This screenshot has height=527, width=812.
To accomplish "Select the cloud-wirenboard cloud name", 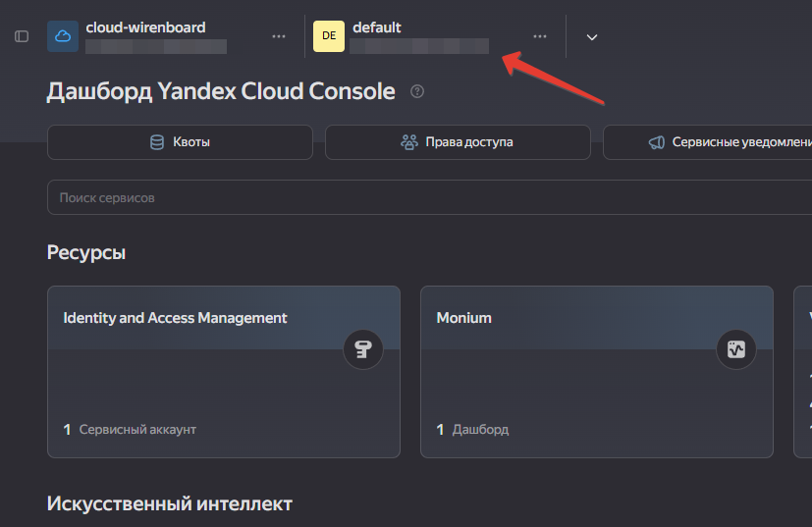I will tap(145, 27).
